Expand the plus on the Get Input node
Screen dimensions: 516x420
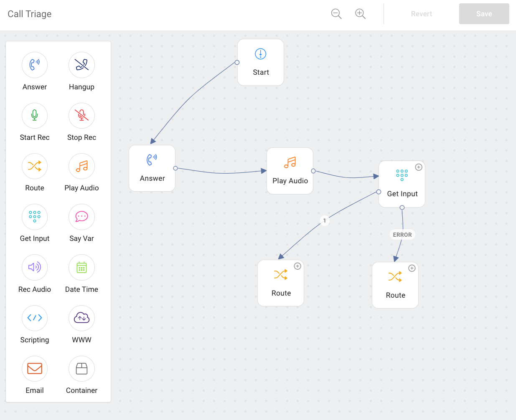coord(419,167)
